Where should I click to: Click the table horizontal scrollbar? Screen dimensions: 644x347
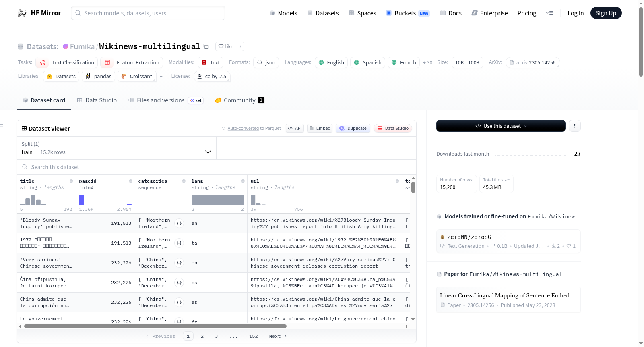click(x=155, y=326)
